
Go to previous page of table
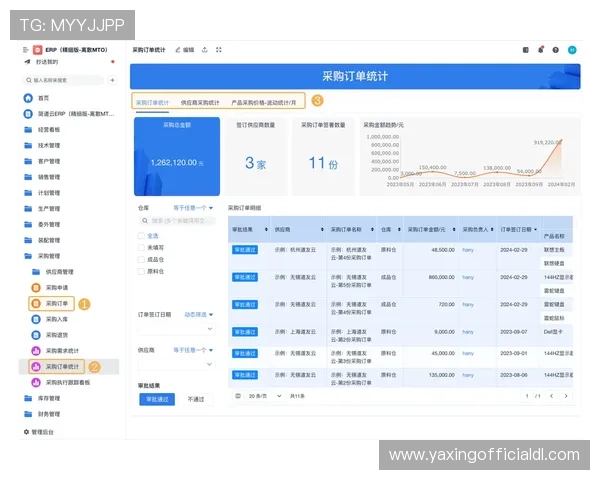[551, 396]
